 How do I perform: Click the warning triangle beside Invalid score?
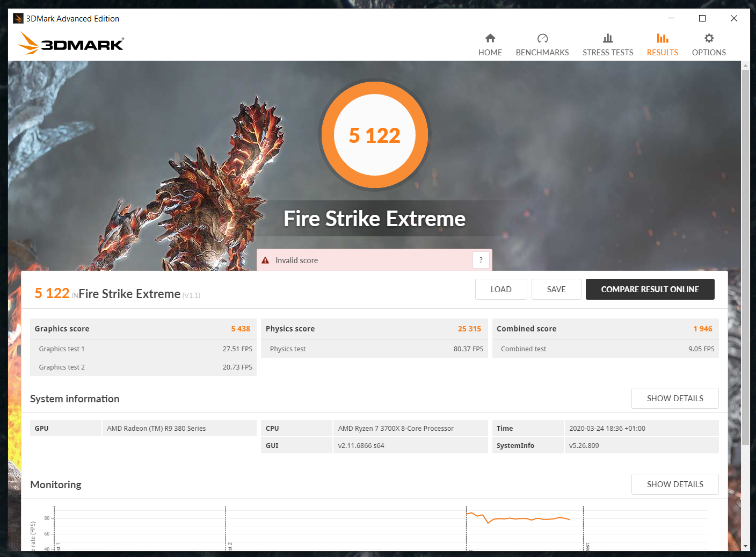265,261
